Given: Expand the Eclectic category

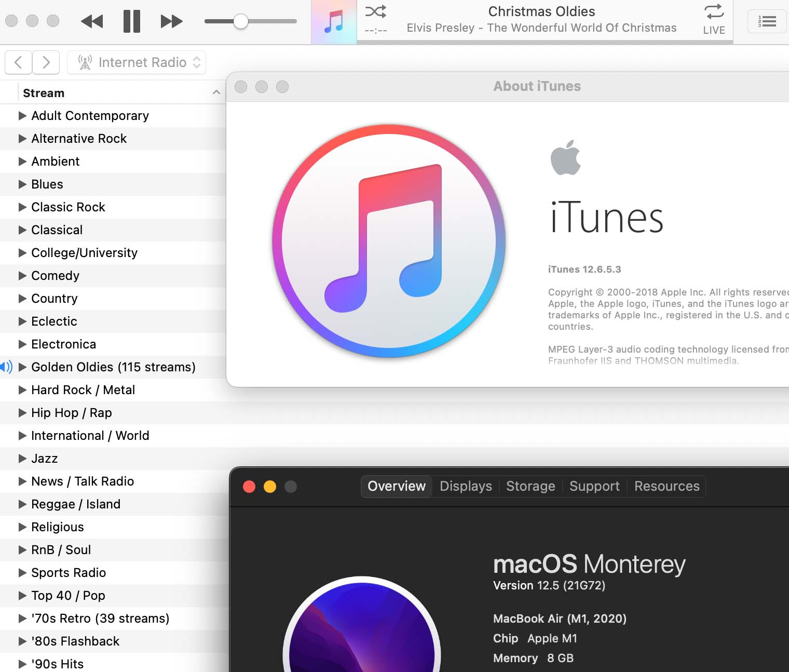Looking at the screenshot, I should tap(22, 321).
